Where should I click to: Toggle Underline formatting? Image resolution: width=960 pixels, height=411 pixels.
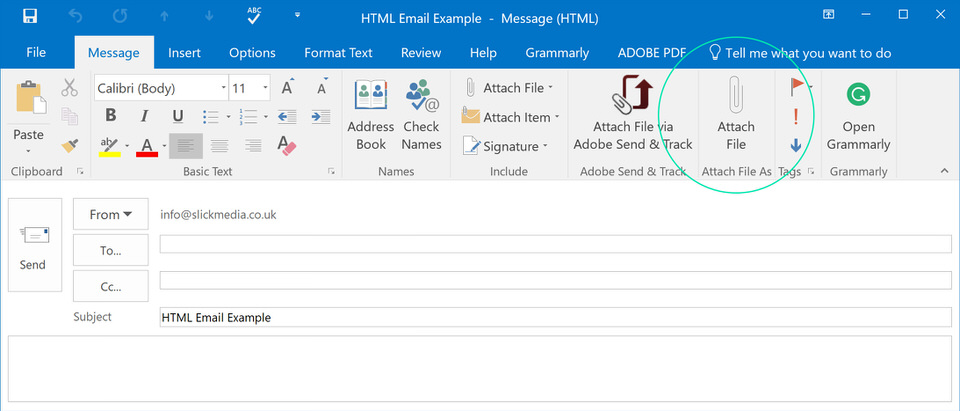tap(177, 117)
